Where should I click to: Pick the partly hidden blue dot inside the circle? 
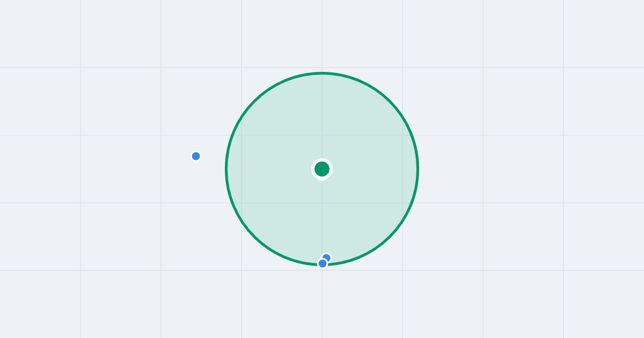pos(326,258)
